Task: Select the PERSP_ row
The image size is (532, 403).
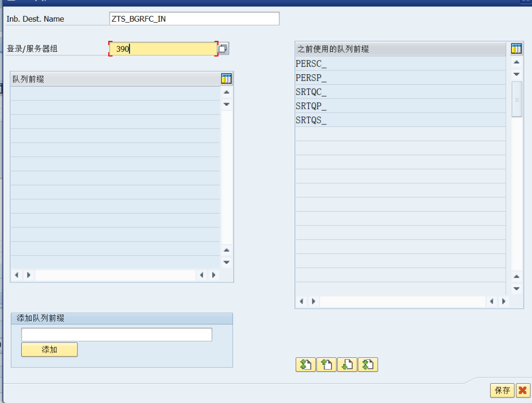Action: click(400, 78)
